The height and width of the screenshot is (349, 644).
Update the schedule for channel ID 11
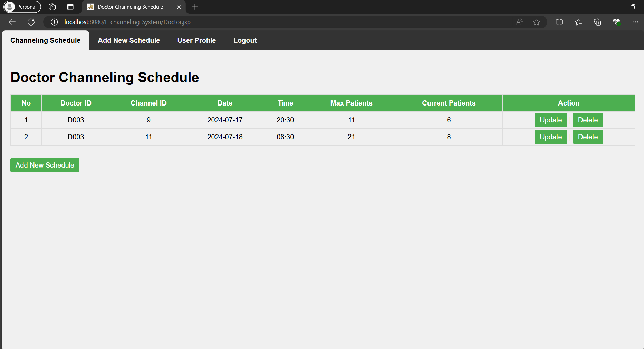tap(551, 137)
